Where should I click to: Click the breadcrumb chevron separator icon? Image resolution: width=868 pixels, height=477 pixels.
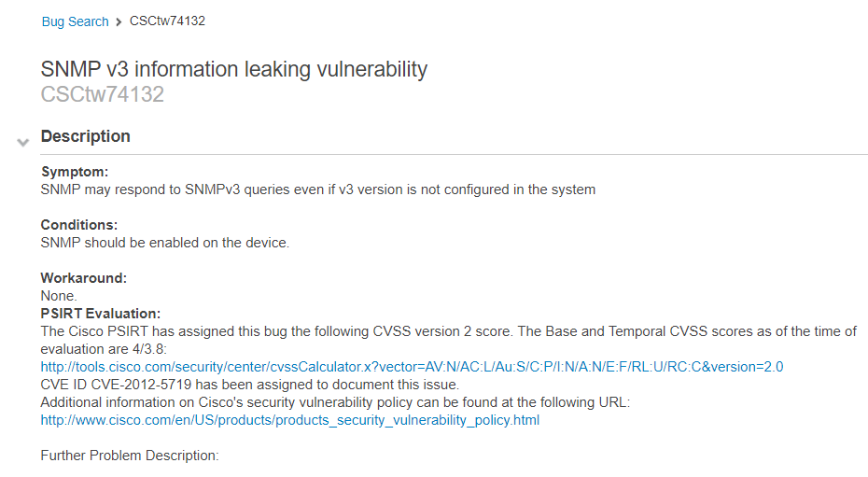119,21
